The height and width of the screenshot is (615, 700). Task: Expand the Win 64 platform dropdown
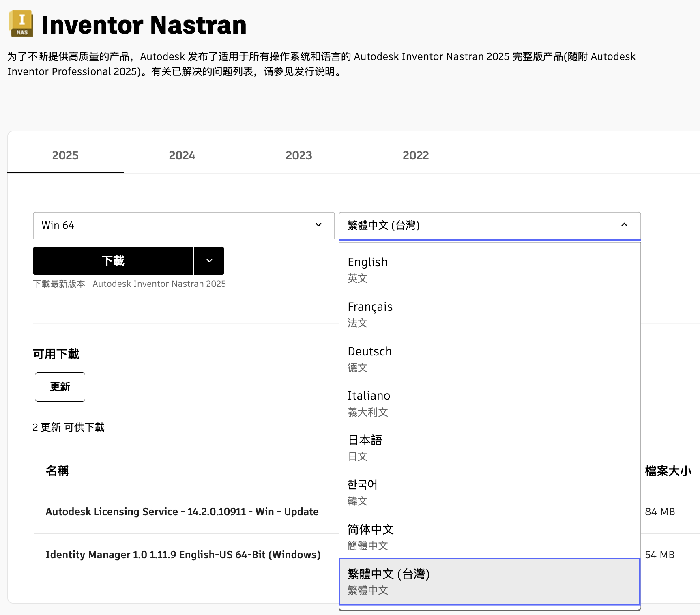click(184, 226)
